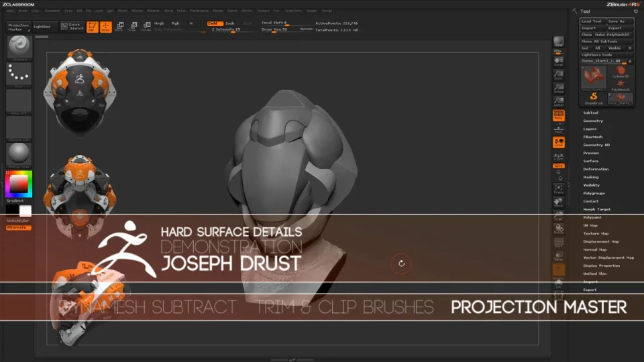Toggle Local transformations
Viewport: 644px width, 362px height.
click(x=559, y=143)
